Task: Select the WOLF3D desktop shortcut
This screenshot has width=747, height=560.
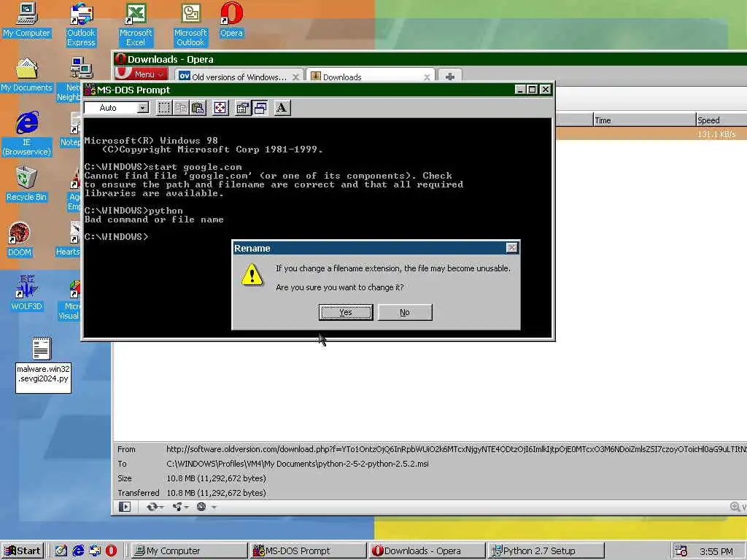Action: point(27,293)
